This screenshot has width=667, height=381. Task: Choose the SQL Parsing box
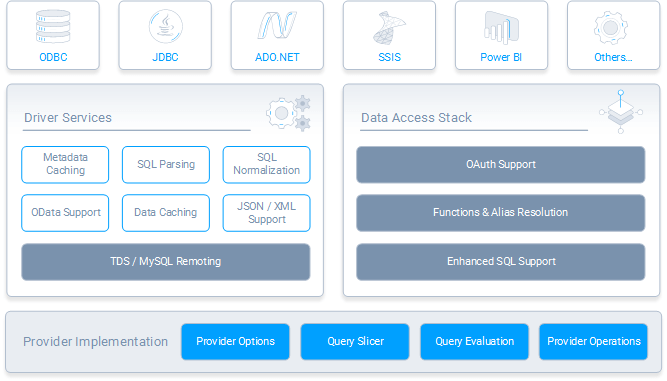[x=166, y=165]
